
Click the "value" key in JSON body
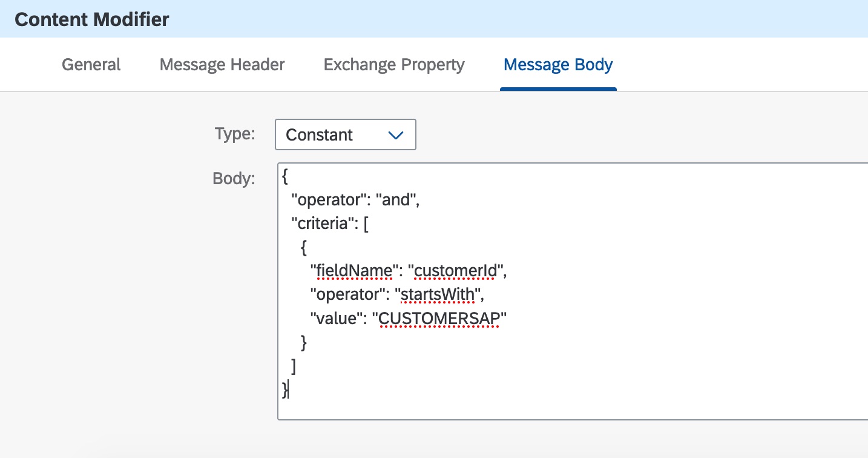[x=336, y=319]
